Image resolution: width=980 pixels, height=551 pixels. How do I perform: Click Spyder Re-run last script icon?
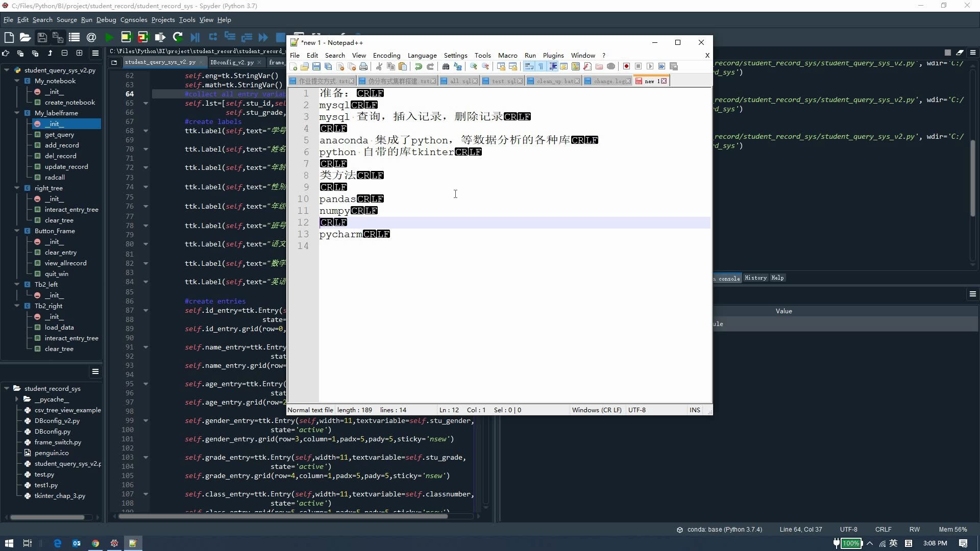pyautogui.click(x=178, y=37)
